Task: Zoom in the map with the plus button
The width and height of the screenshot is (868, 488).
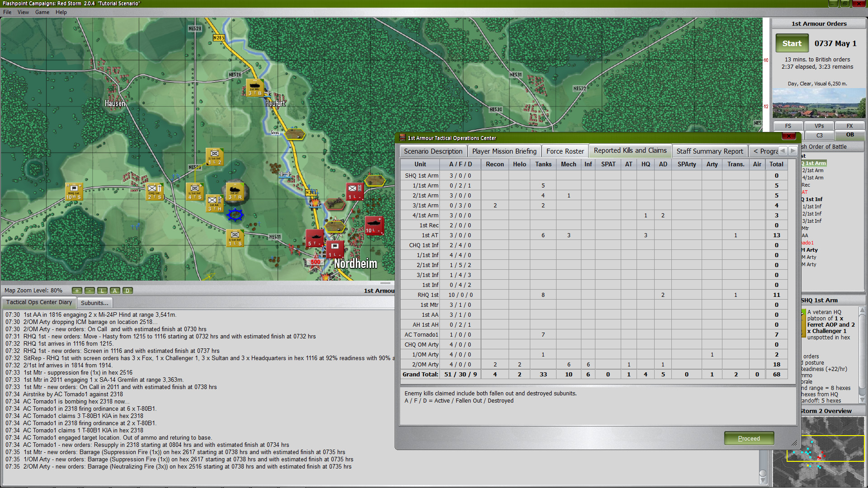Action: [x=77, y=291]
